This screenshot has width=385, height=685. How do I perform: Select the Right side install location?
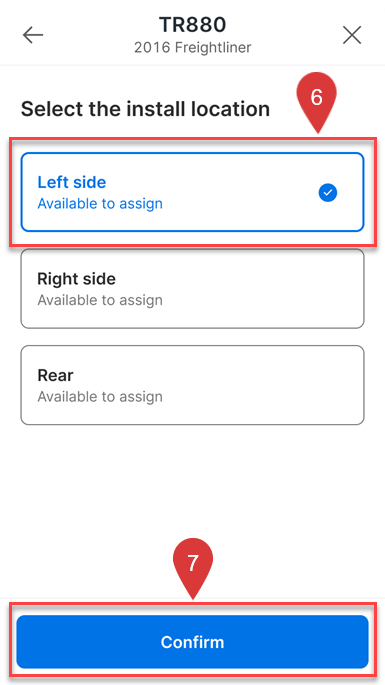tap(192, 288)
